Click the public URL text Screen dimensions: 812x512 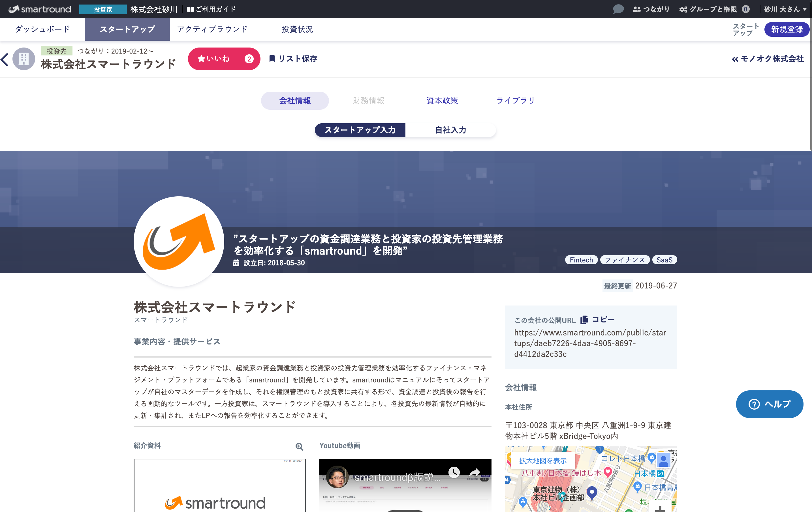[x=590, y=343]
